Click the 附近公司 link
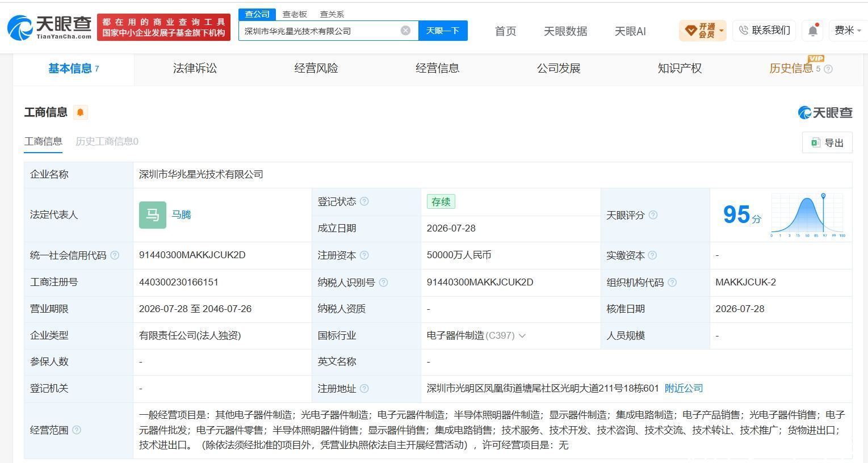Image resolution: width=868 pixels, height=463 pixels. point(684,389)
